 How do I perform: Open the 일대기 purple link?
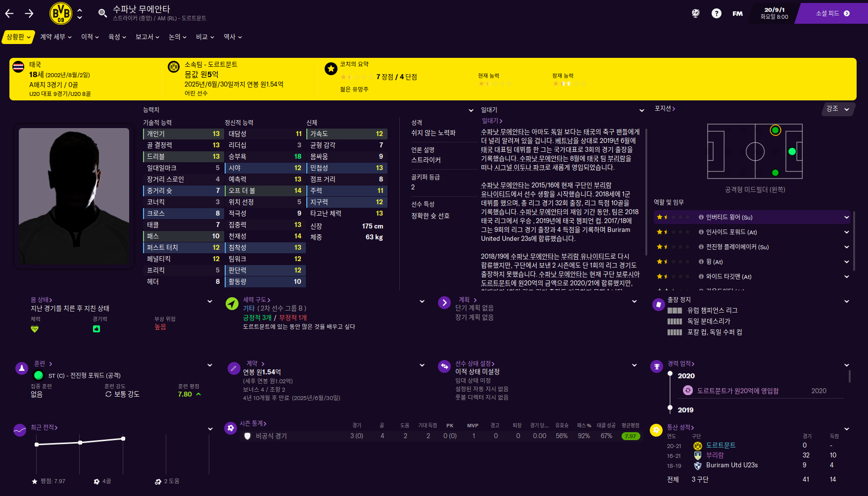pos(492,121)
